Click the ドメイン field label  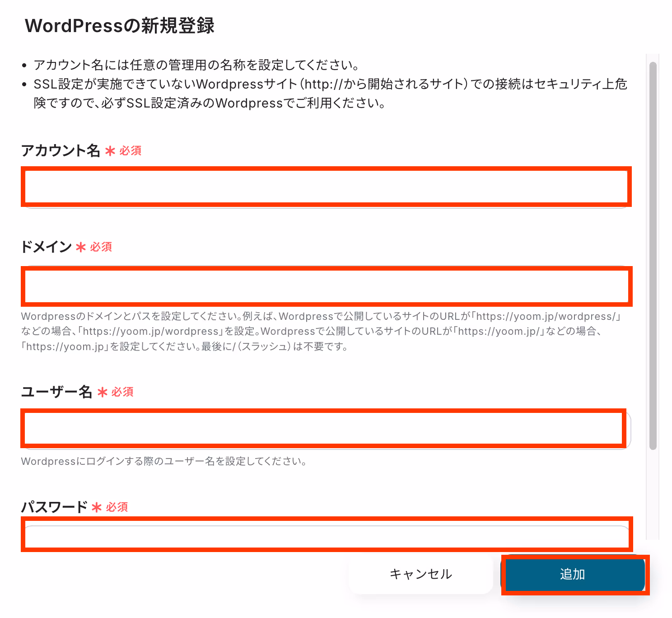click(47, 247)
